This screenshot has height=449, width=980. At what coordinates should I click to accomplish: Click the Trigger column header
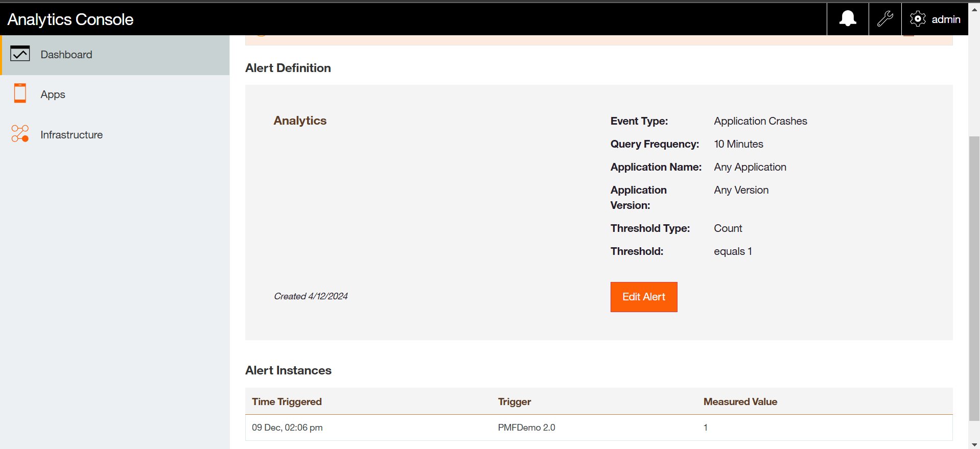(x=515, y=401)
